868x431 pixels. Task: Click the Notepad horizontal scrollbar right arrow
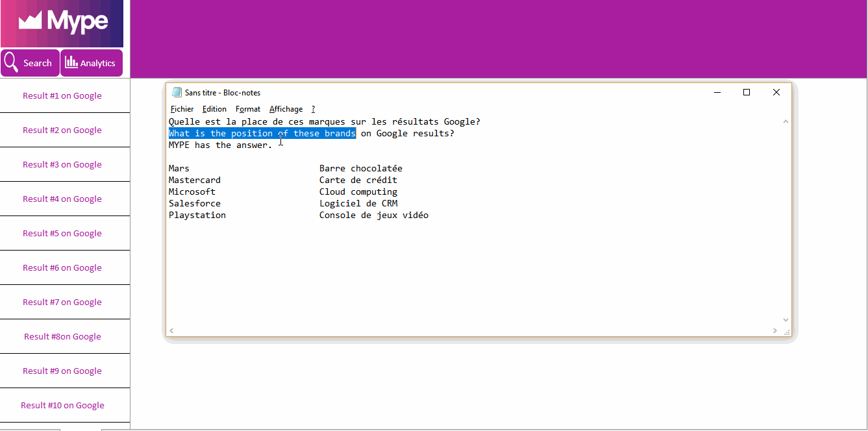point(775,331)
